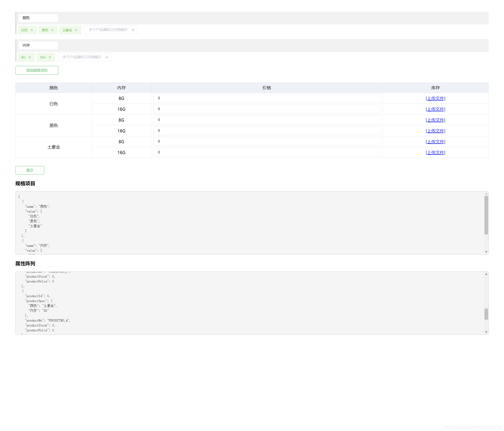Click the 价格 column header
The width and height of the screenshot is (504, 431).
click(x=267, y=88)
